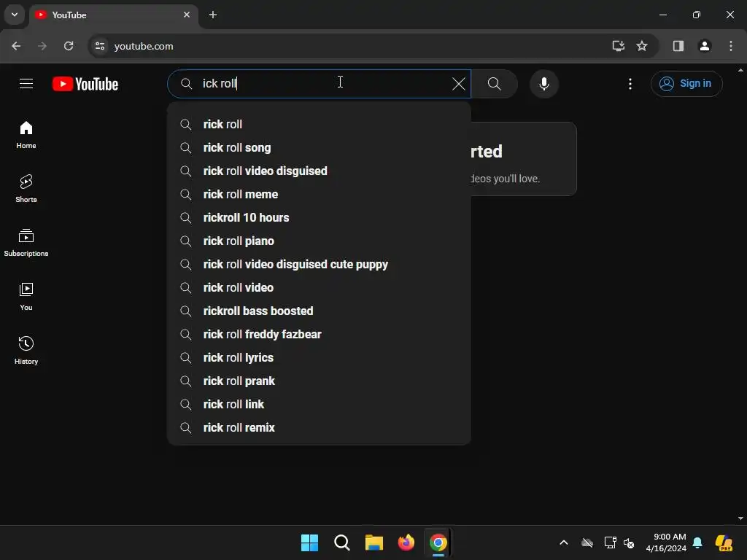
Task: Select "rickroll 10 hours" suggestion
Action: pos(319,217)
